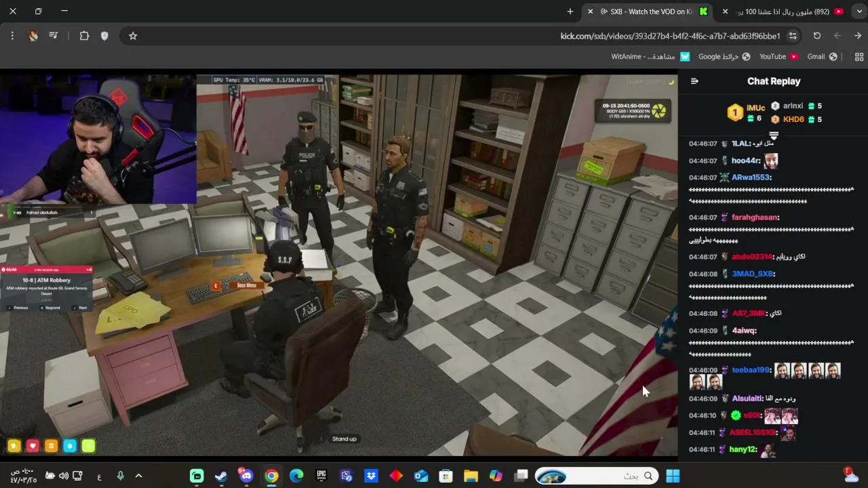Close the SXB Kick VOD tab
Screen dimensions: 868x488
(590, 12)
